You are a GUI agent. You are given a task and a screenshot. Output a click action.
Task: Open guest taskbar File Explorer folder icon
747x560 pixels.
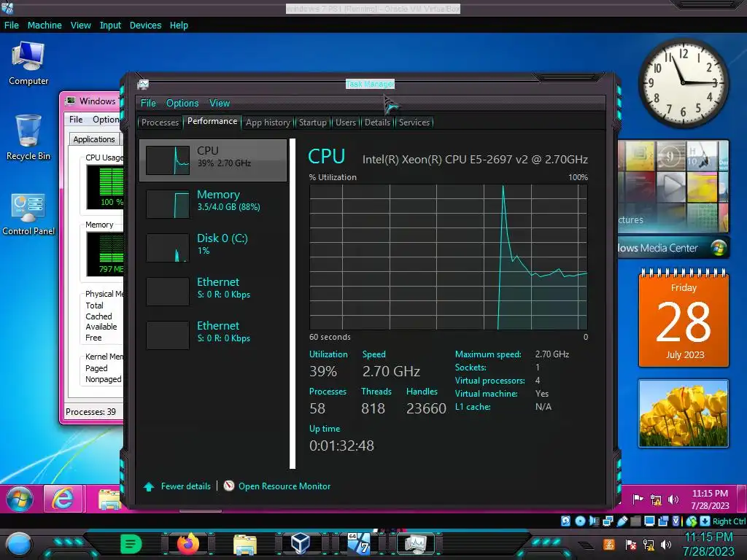point(109,499)
